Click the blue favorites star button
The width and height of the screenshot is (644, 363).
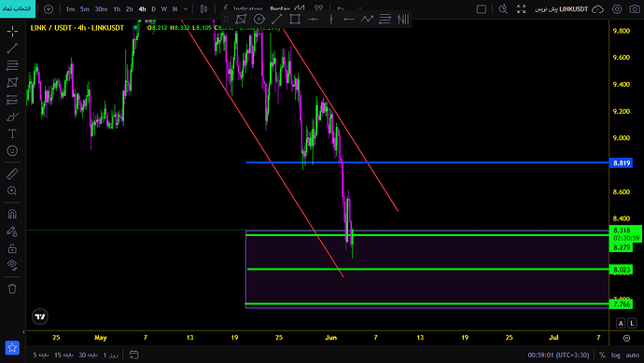point(12,347)
